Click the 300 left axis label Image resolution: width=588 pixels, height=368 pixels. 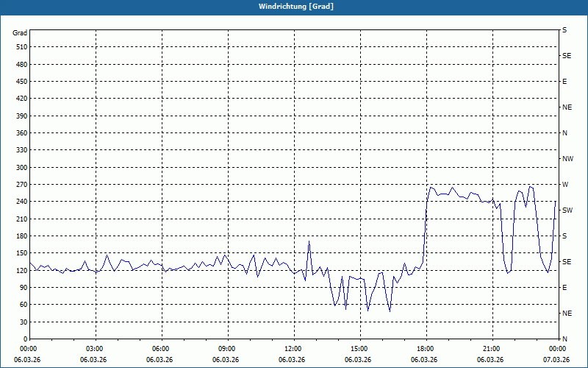(22, 168)
